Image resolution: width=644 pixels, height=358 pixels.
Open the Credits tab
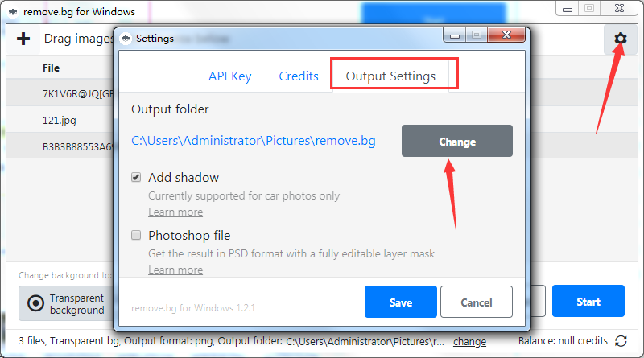click(x=299, y=76)
